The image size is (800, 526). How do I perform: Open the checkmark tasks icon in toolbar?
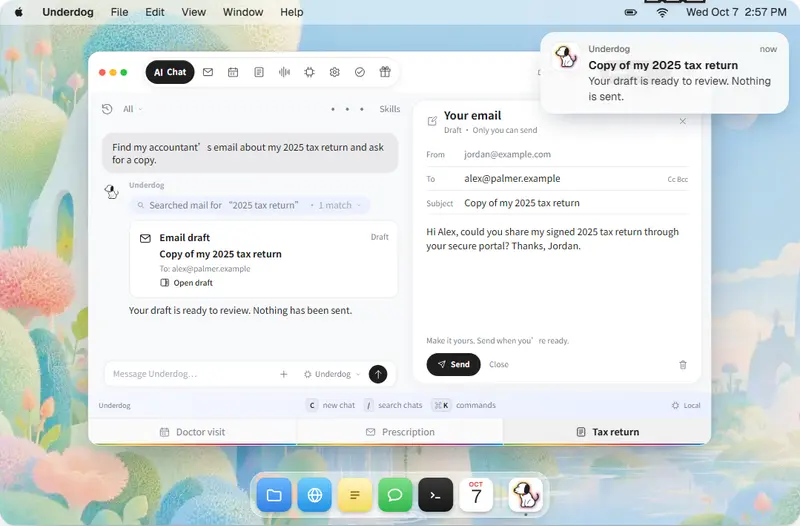tap(360, 72)
